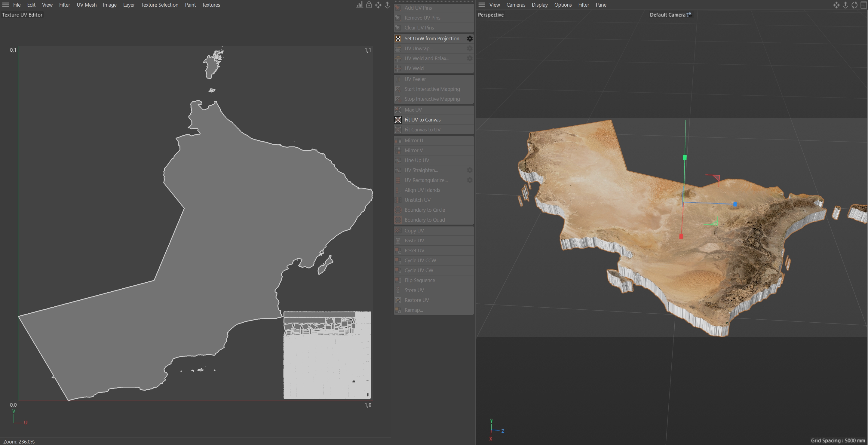Click the green Y-axis gizmo handle
Viewport: 868px width, 445px height.
(x=685, y=157)
